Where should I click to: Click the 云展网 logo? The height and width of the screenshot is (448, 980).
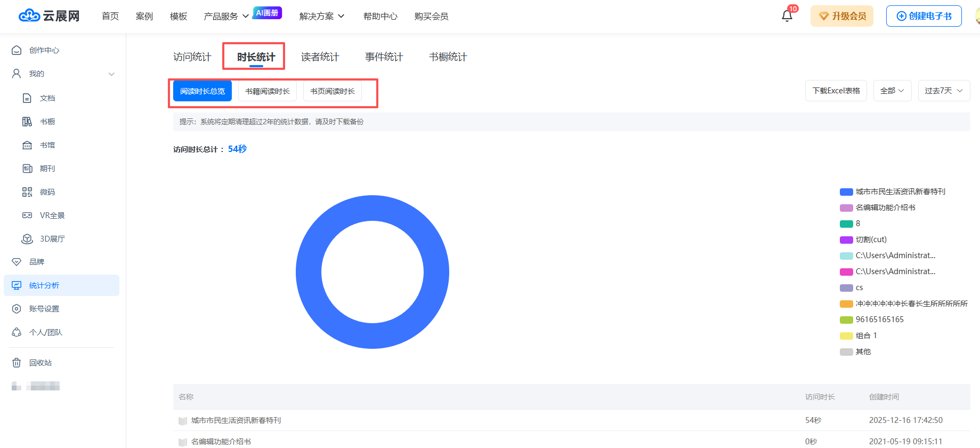coord(49,16)
